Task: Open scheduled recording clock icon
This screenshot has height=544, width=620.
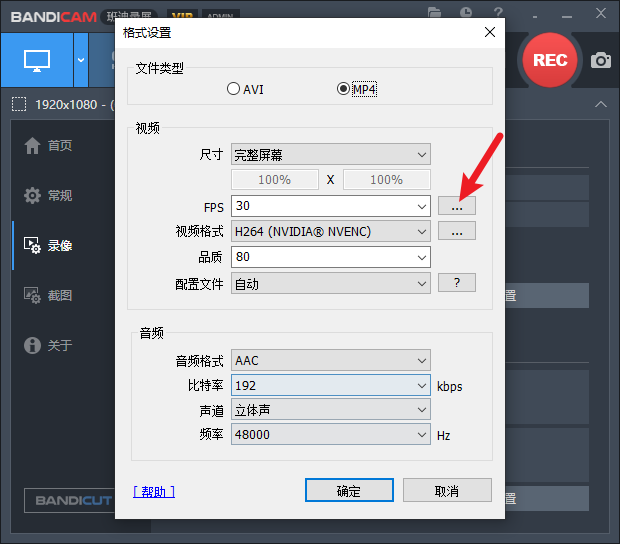Action: click(x=466, y=12)
